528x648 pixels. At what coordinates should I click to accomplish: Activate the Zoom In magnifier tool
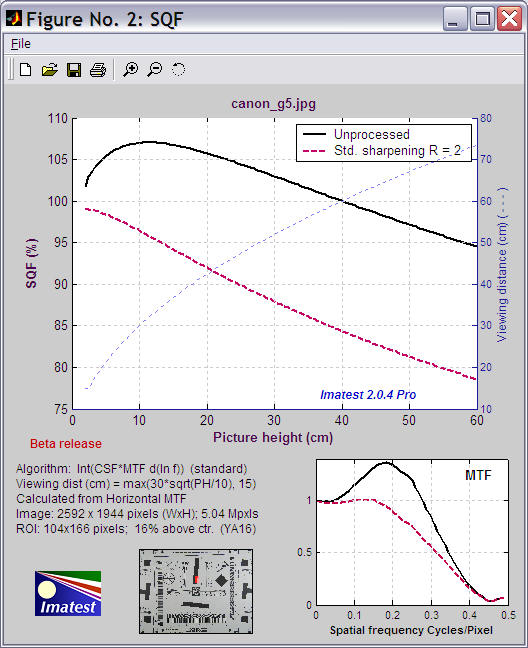[131, 69]
